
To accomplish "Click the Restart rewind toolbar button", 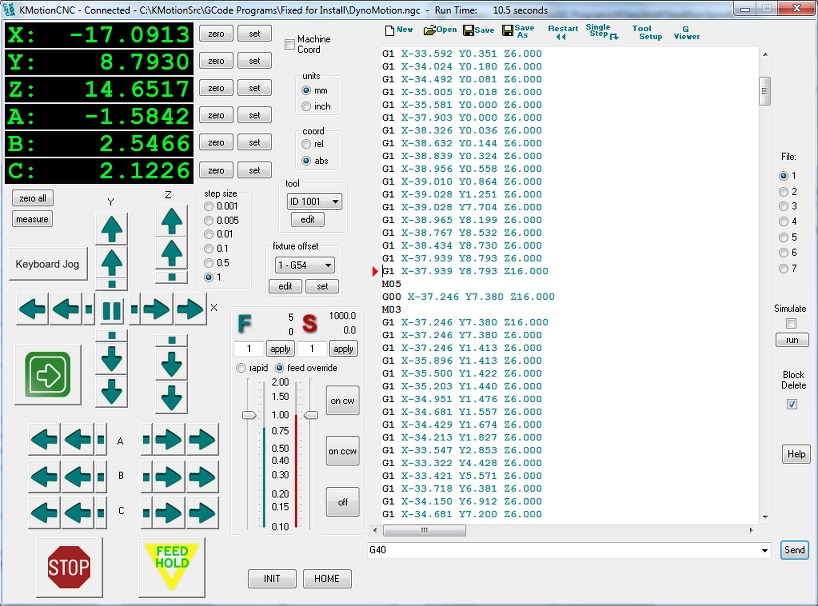I will 562,32.
